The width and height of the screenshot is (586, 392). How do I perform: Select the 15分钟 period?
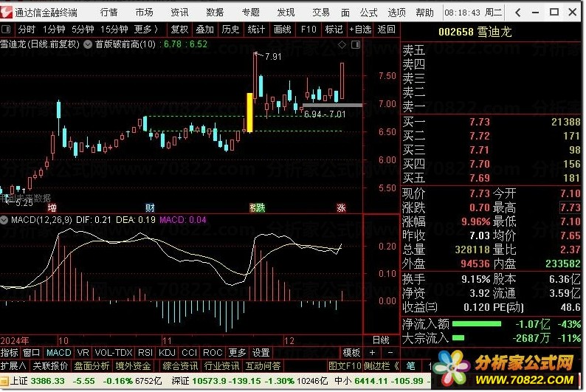(114, 29)
